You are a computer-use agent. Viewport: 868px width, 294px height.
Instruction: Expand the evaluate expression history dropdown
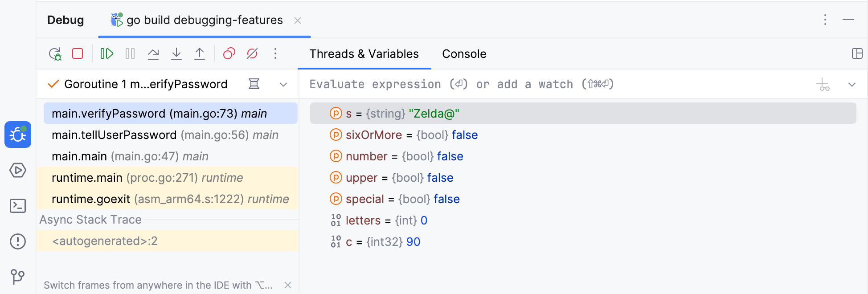click(852, 84)
